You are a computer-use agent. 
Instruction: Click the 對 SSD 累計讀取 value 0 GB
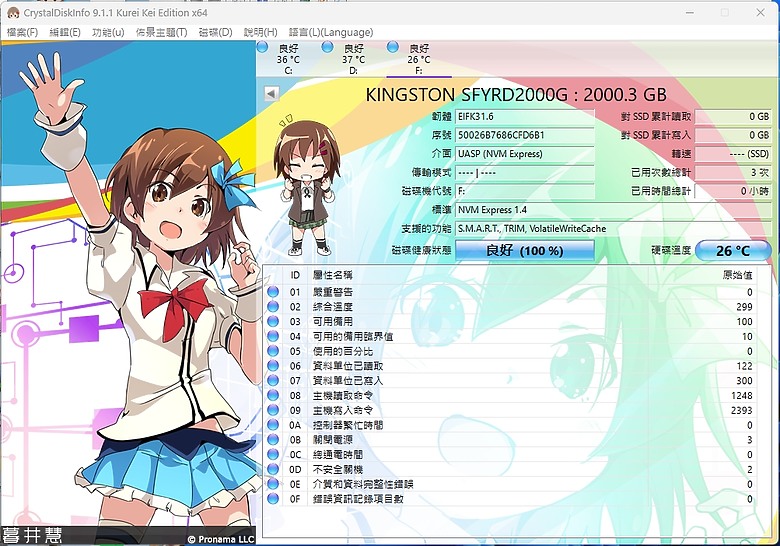coord(733,116)
